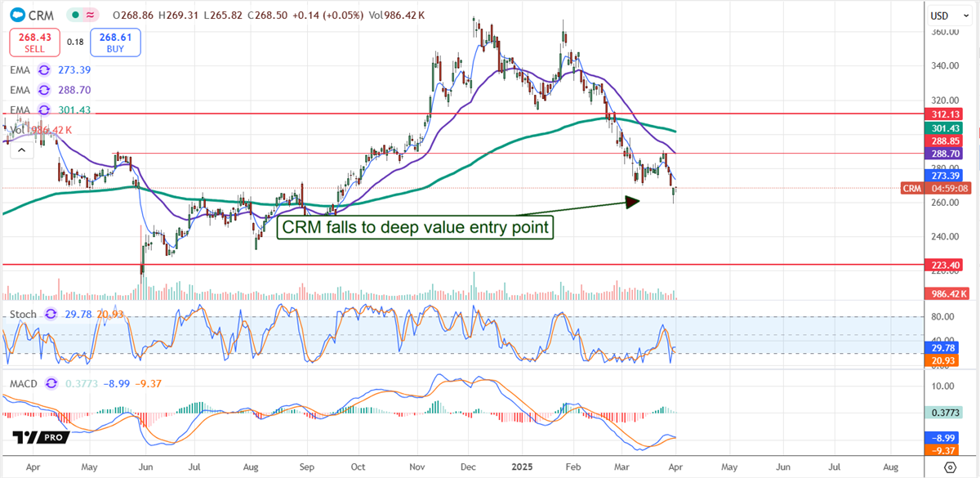Click the 312.13 red price label

[x=944, y=114]
